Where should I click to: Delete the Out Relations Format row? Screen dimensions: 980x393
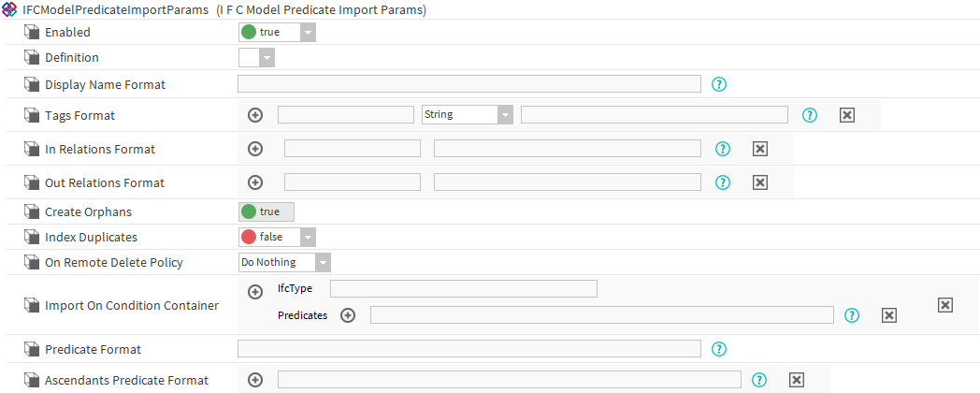coord(760,182)
